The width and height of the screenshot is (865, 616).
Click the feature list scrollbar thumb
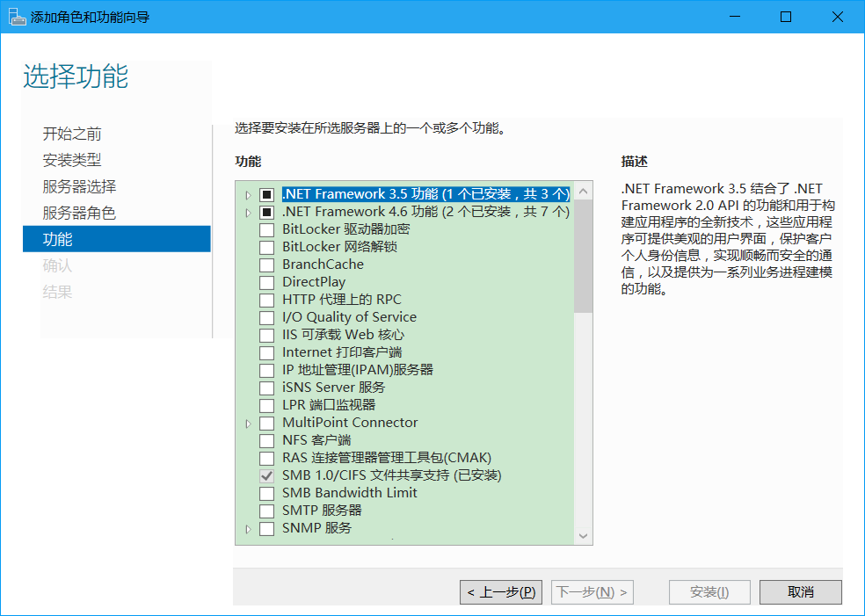(x=583, y=257)
